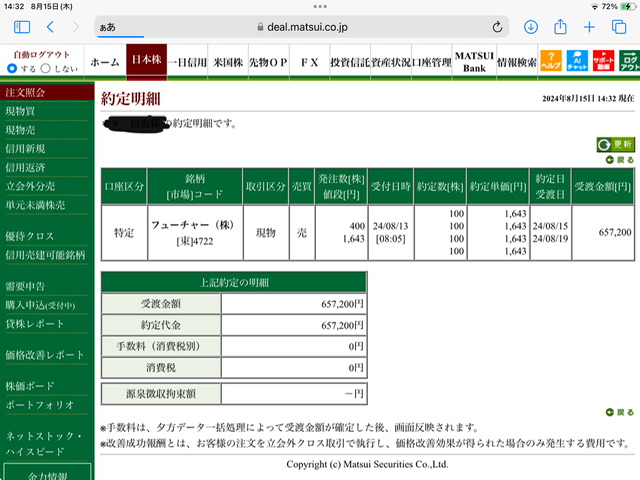640x480 pixels.
Task: Show the tab overview icon
Action: click(619, 27)
